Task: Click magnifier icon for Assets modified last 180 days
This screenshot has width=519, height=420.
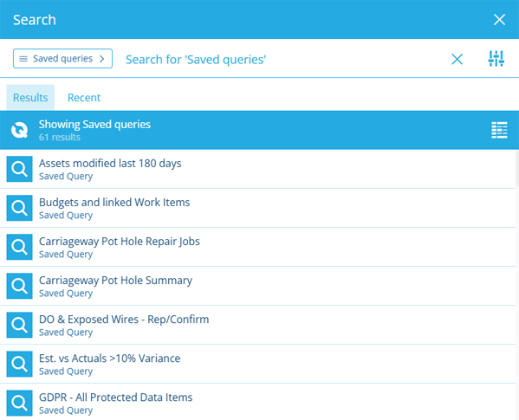Action: coord(20,169)
